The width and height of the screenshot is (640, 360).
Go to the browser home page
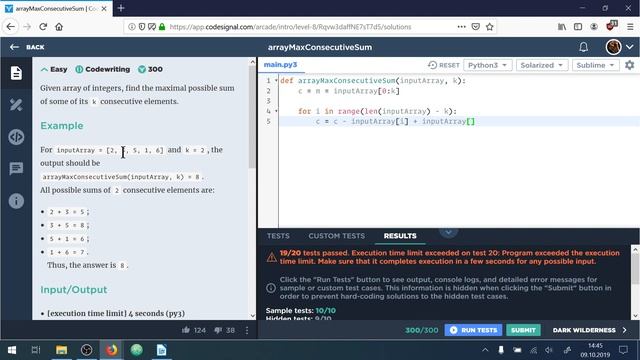tap(59, 27)
